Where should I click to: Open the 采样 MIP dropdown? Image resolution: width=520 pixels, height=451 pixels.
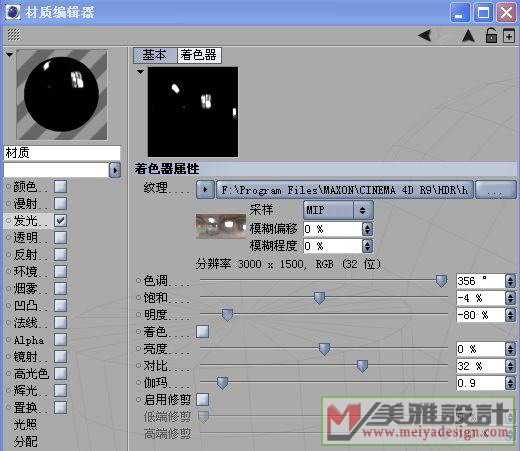pos(338,210)
